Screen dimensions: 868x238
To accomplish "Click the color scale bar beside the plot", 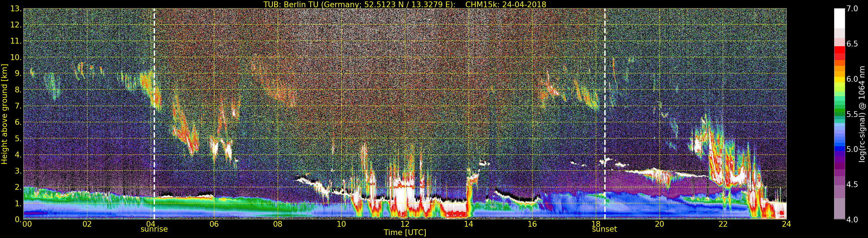I will (x=839, y=114).
